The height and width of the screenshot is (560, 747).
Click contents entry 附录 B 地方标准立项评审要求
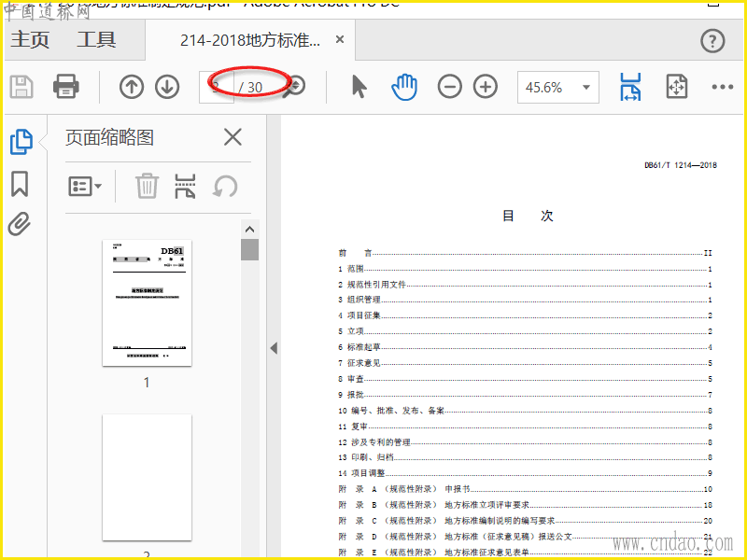(525, 505)
